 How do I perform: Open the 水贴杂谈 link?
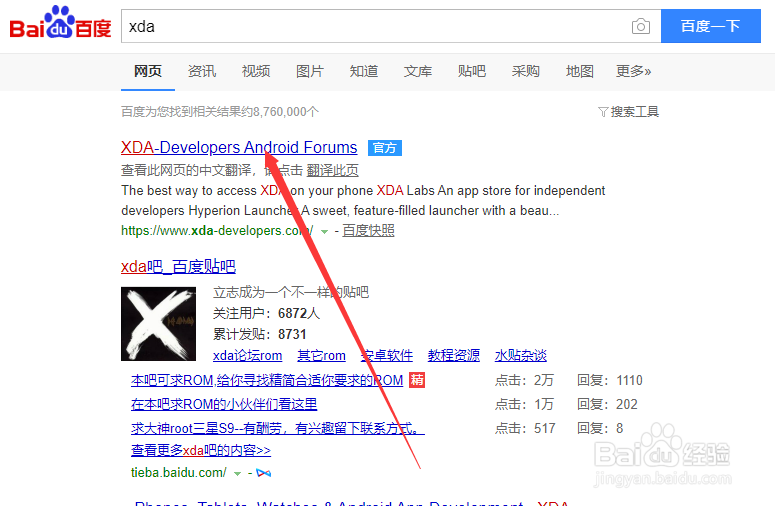coord(520,355)
